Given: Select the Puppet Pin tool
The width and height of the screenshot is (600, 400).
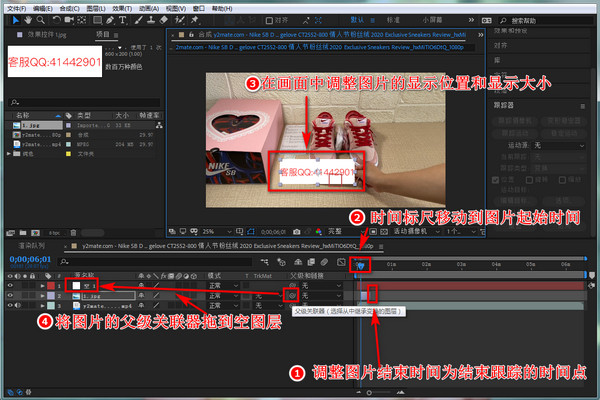Looking at the screenshot, I should [195, 20].
